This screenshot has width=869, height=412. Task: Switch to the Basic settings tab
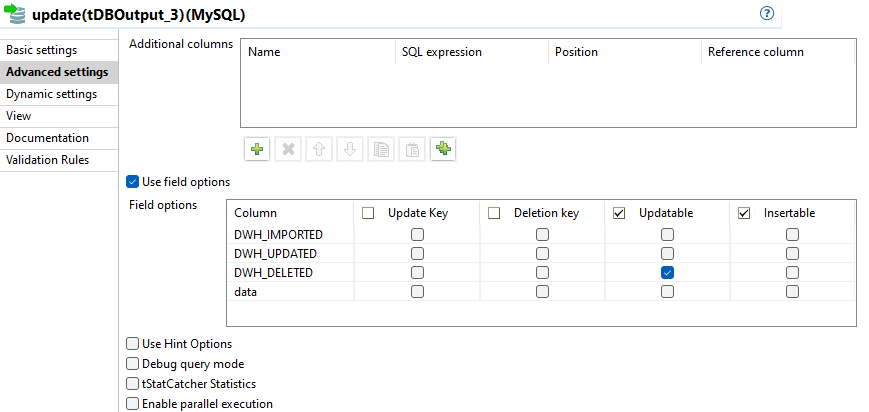pyautogui.click(x=41, y=50)
